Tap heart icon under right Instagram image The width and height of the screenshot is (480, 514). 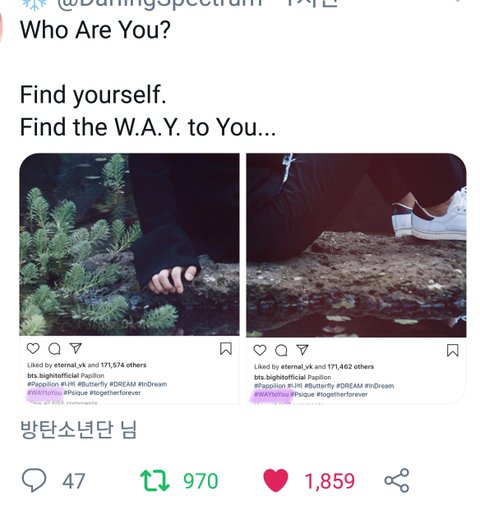point(260,350)
